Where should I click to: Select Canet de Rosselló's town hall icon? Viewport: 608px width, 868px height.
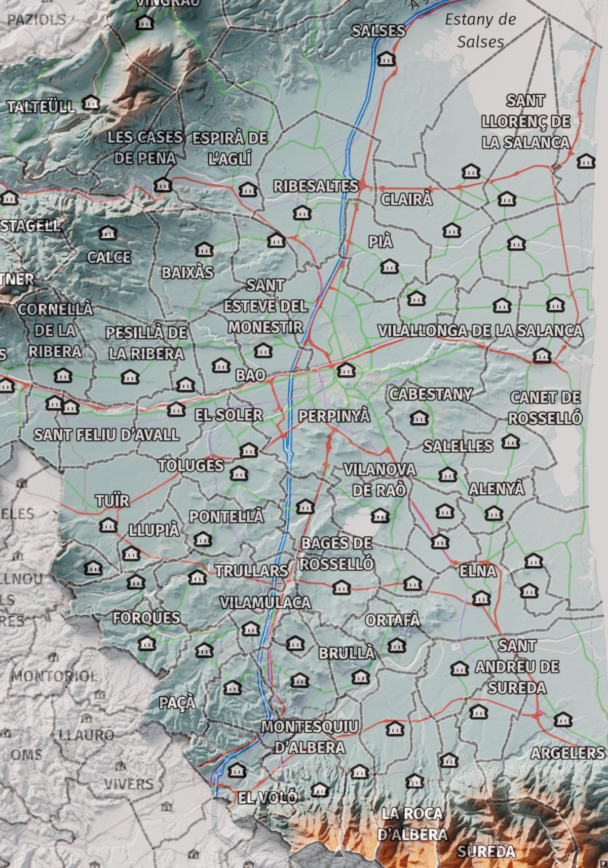click(511, 442)
